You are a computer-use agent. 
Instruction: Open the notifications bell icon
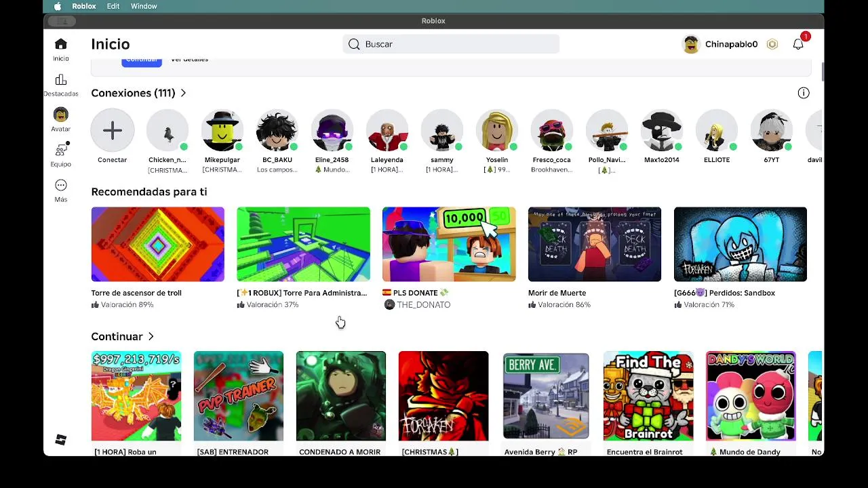798,44
